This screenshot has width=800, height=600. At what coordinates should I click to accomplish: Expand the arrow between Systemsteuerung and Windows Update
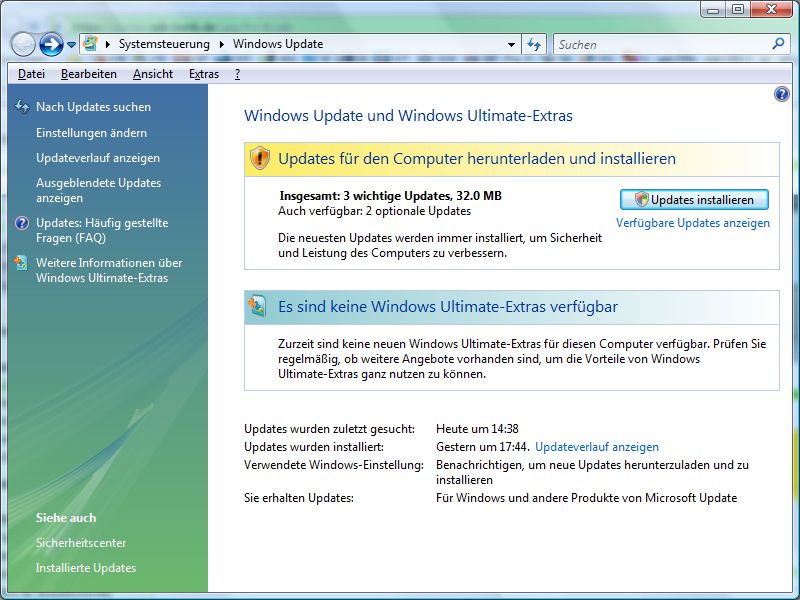click(x=221, y=44)
